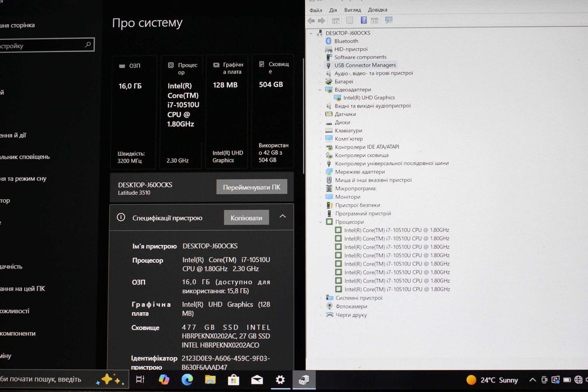Select Вхідні та вихідні аудіопристрої node
The height and width of the screenshot is (392, 588).
coord(372,106)
